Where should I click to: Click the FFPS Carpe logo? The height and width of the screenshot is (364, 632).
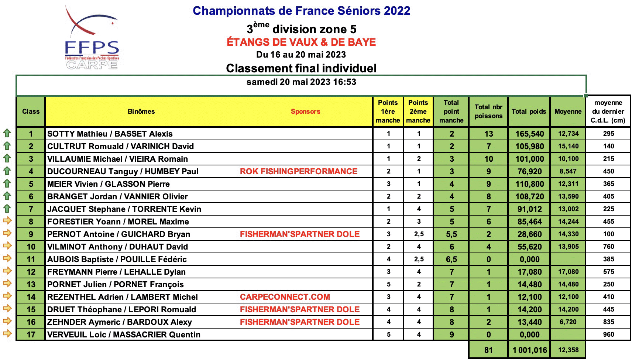tap(92, 38)
